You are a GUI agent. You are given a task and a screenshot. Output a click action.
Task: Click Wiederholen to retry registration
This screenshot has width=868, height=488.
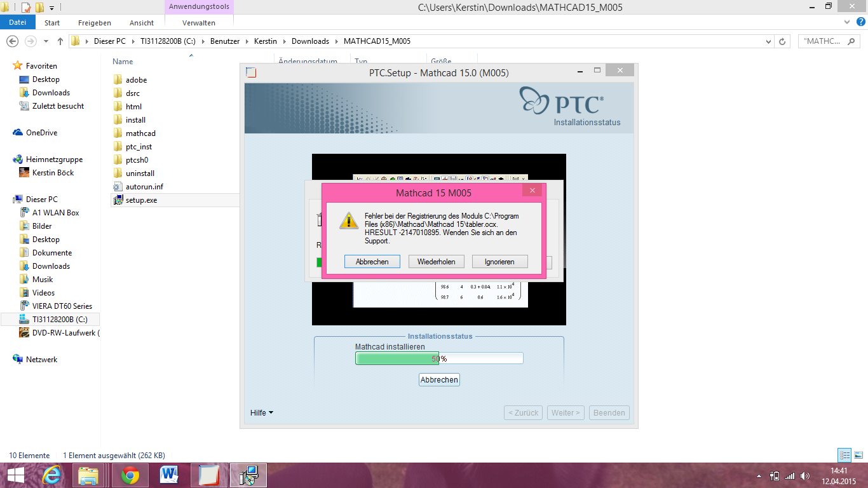click(x=437, y=262)
